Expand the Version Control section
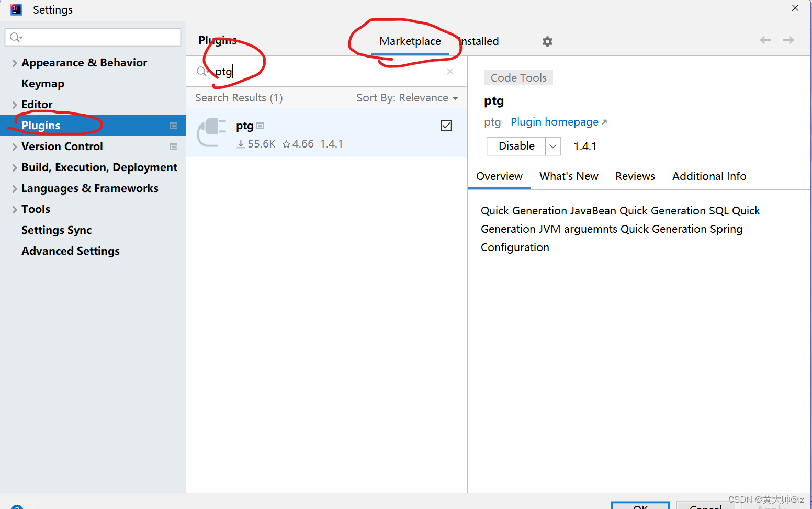812x509 pixels. 15,147
